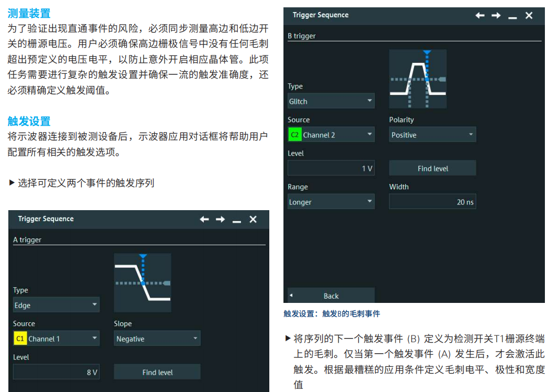Click the Back button
The image size is (558, 392).
coord(331,296)
